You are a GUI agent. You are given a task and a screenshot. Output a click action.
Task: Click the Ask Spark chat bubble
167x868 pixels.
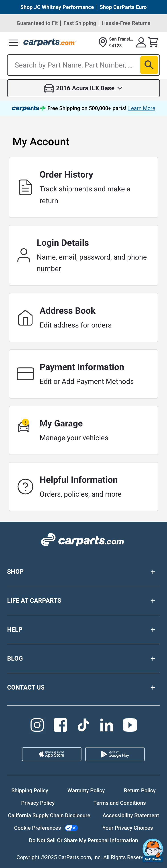[x=153, y=848]
